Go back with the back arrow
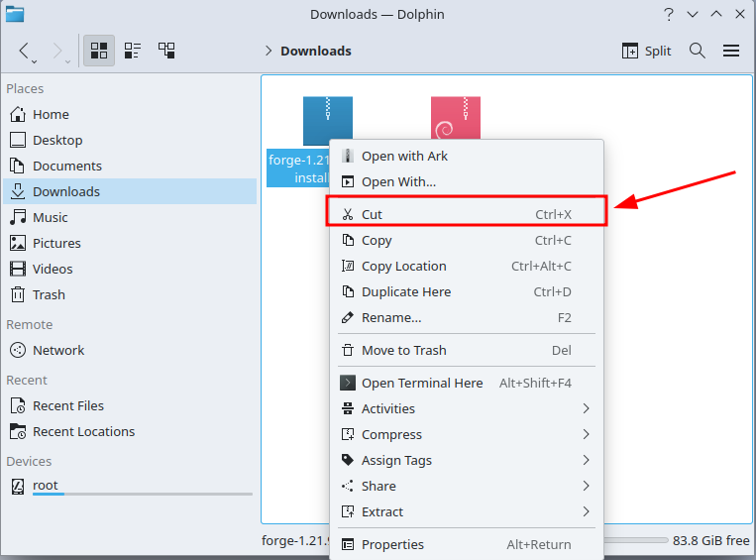 [x=25, y=51]
